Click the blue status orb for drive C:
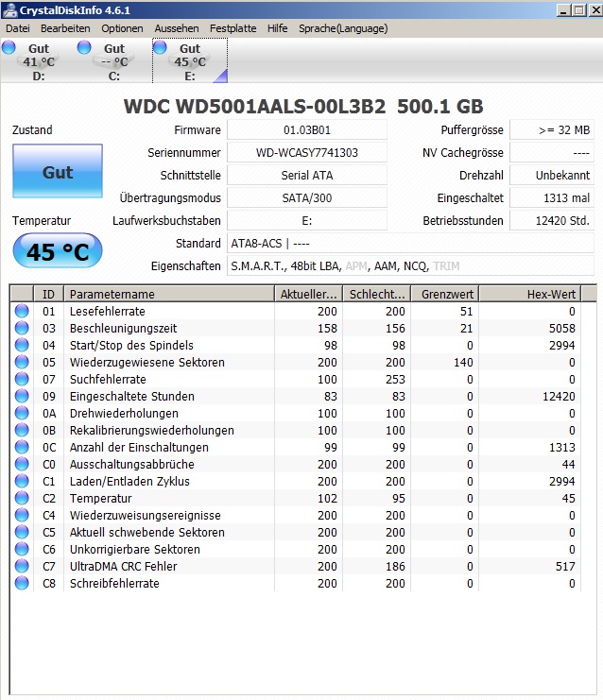This screenshot has height=700, width=603. (84, 47)
